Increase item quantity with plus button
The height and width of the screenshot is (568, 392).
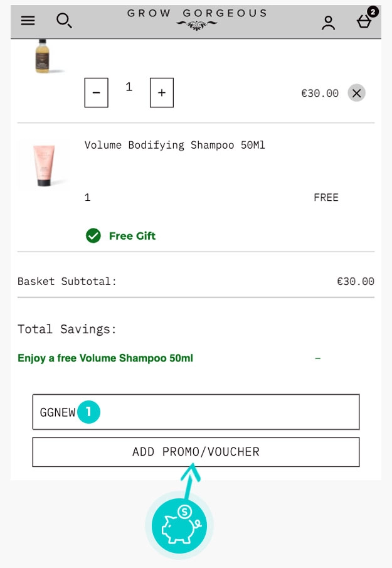[x=162, y=93]
